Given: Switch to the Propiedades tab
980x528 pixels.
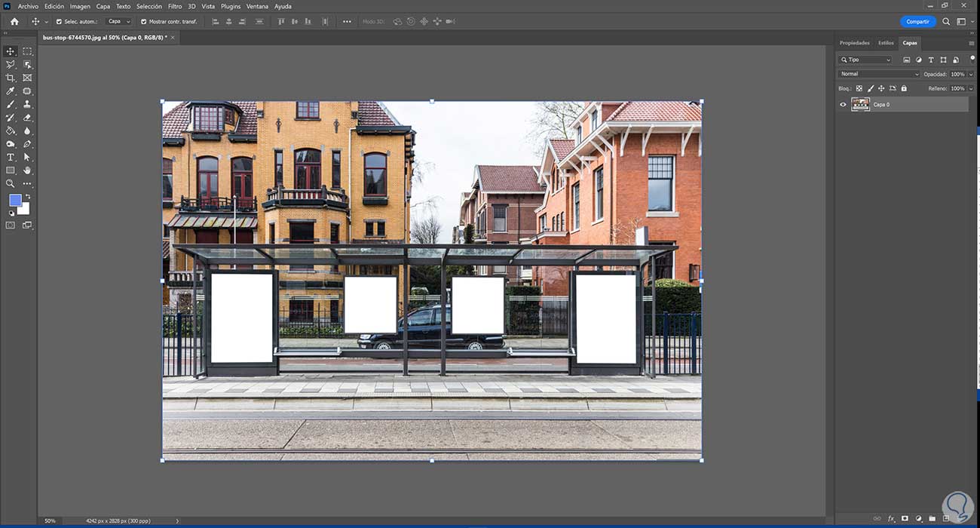Looking at the screenshot, I should pyautogui.click(x=854, y=43).
